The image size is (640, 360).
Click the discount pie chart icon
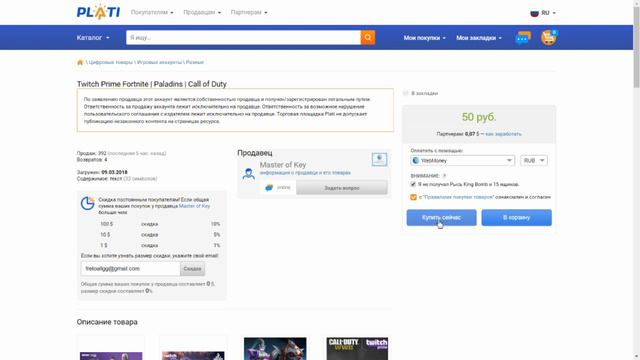[x=87, y=203]
